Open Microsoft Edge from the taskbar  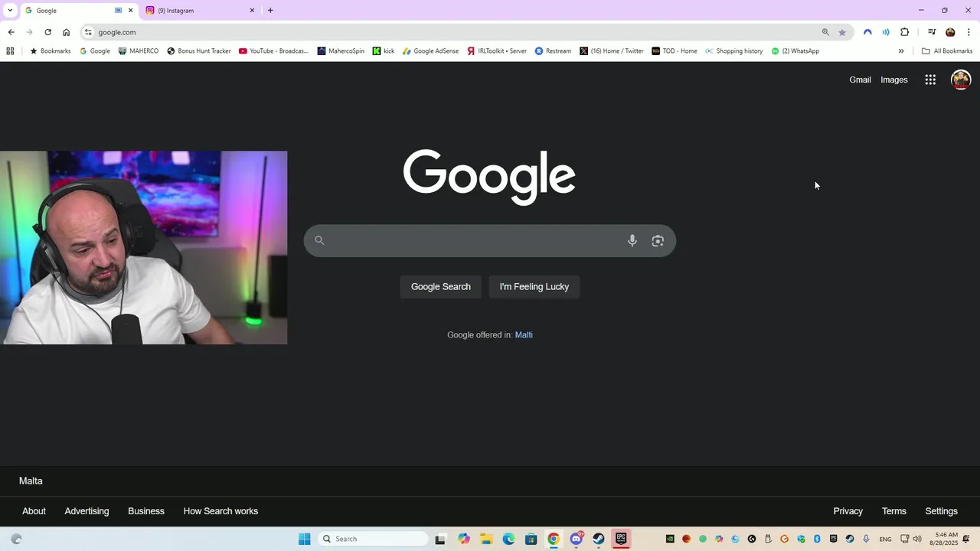(508, 539)
